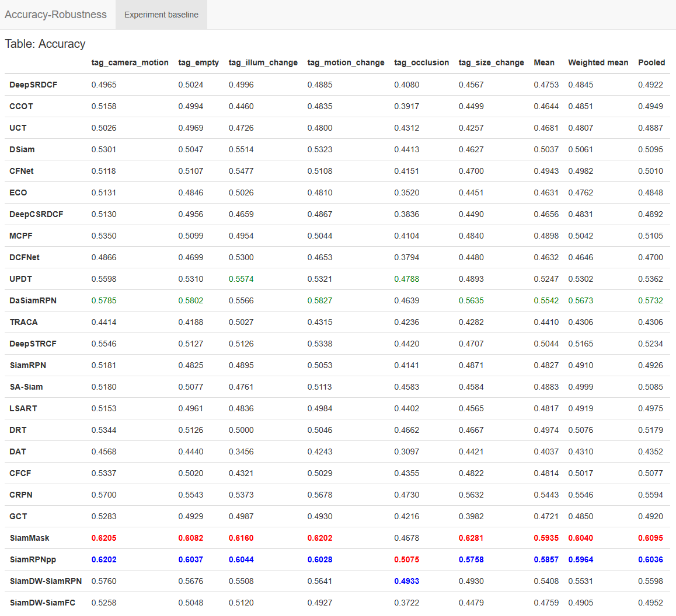Screen dimensions: 676x616
Task: Click green value 0.5574 in UPDT row
Action: coord(241,279)
